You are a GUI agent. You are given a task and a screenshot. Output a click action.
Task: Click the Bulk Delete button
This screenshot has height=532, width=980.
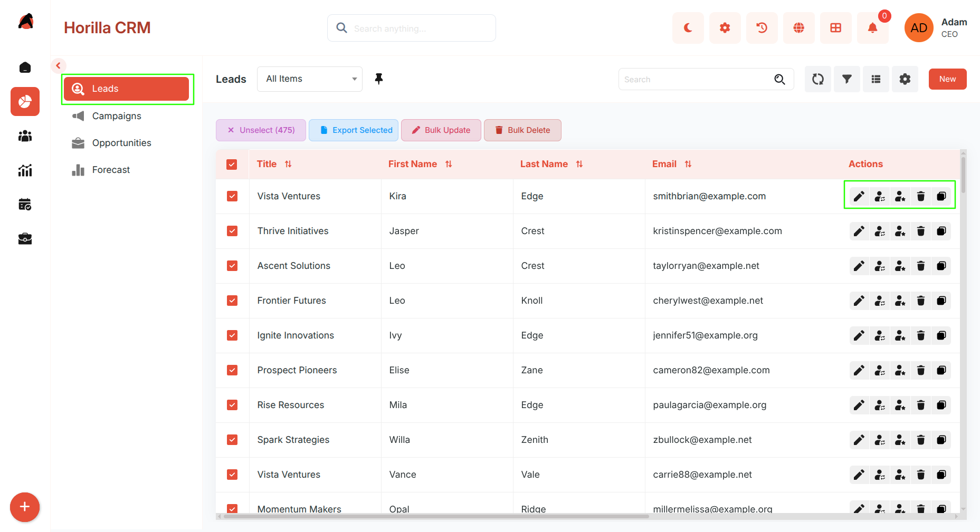click(x=522, y=130)
